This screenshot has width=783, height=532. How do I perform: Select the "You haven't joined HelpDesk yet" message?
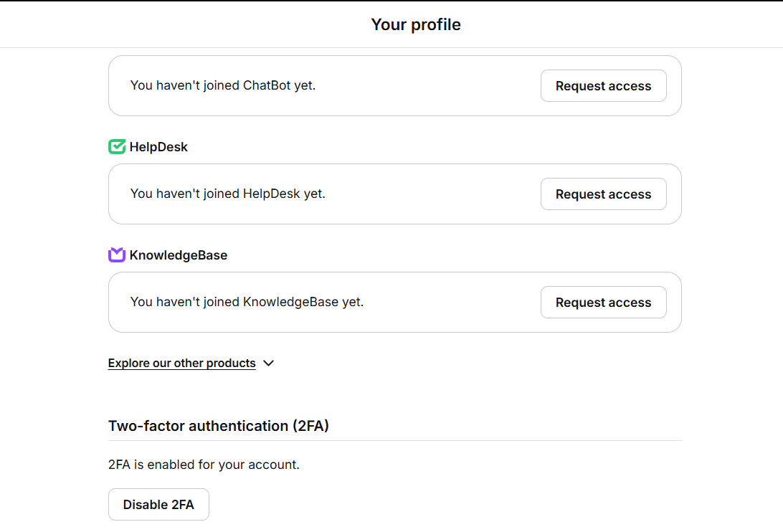pyautogui.click(x=228, y=194)
